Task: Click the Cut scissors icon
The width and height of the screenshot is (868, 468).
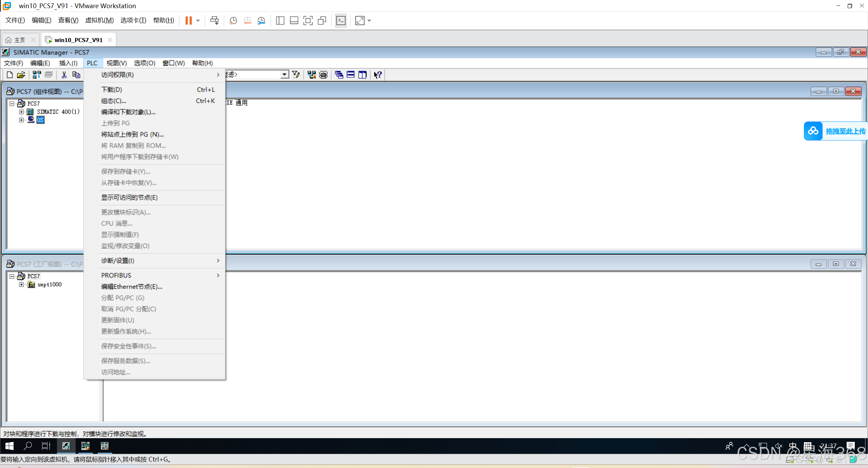Action: (64, 75)
